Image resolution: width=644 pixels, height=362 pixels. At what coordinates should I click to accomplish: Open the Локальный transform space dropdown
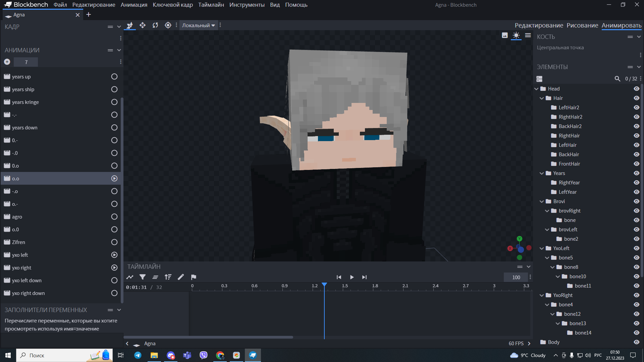point(199,25)
